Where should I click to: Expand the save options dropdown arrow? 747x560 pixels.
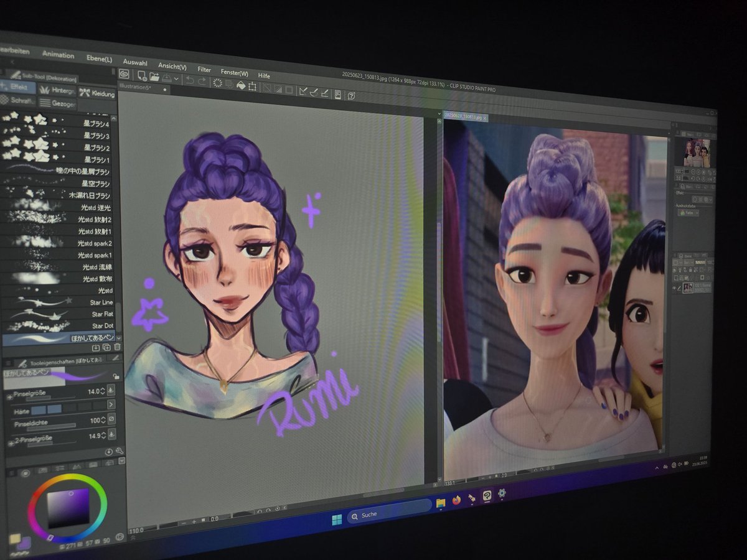[x=177, y=79]
